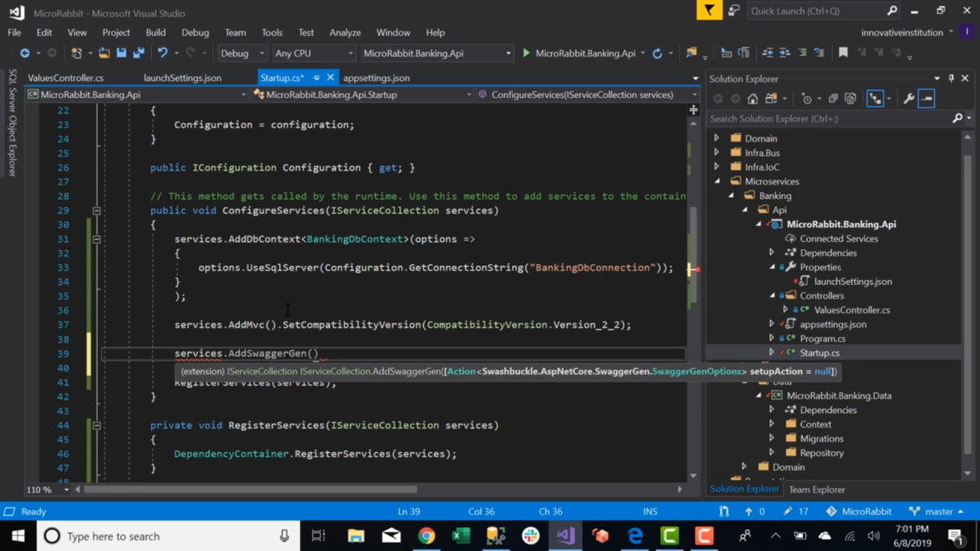The image size is (980, 551).
Task: Save current file with single floppy icon
Action: click(121, 53)
